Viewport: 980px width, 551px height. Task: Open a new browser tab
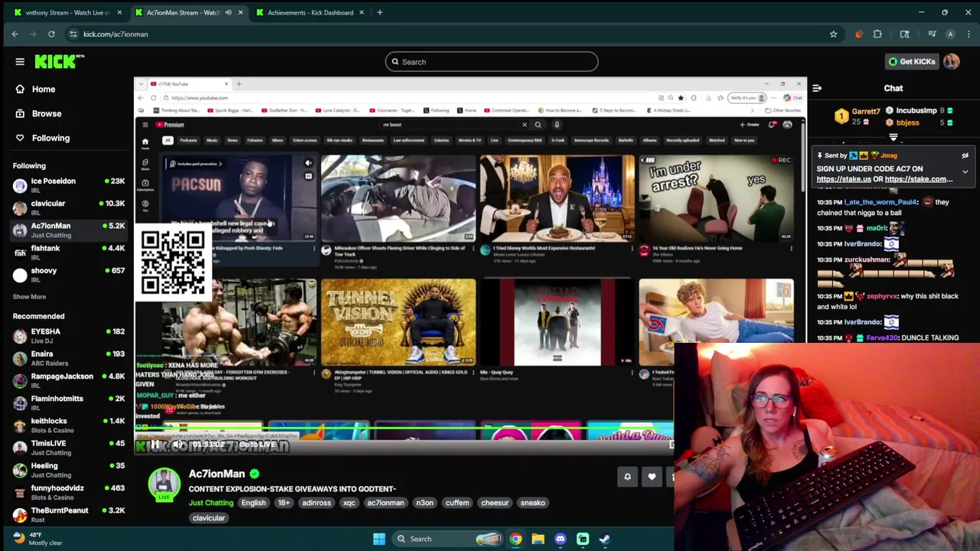(x=380, y=12)
